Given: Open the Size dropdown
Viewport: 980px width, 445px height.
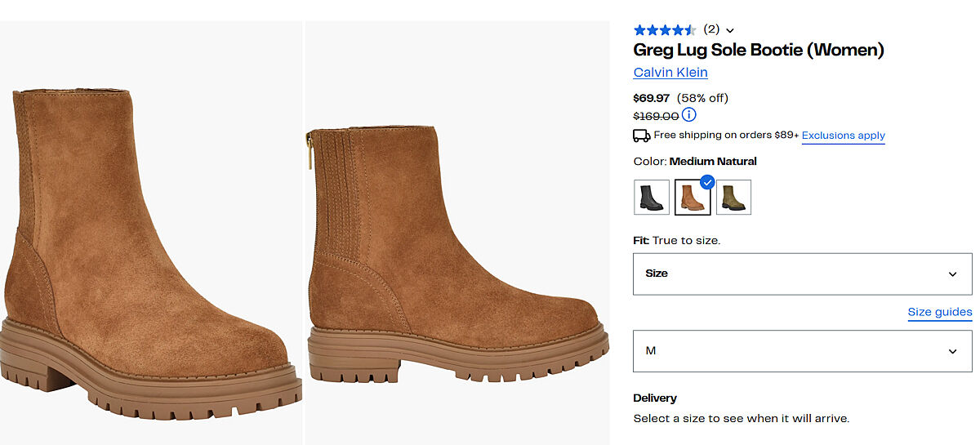Looking at the screenshot, I should coord(802,274).
